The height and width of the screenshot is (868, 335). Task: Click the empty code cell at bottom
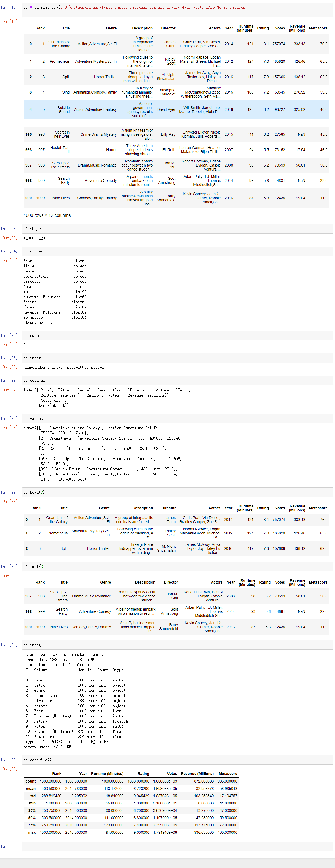click(177, 846)
